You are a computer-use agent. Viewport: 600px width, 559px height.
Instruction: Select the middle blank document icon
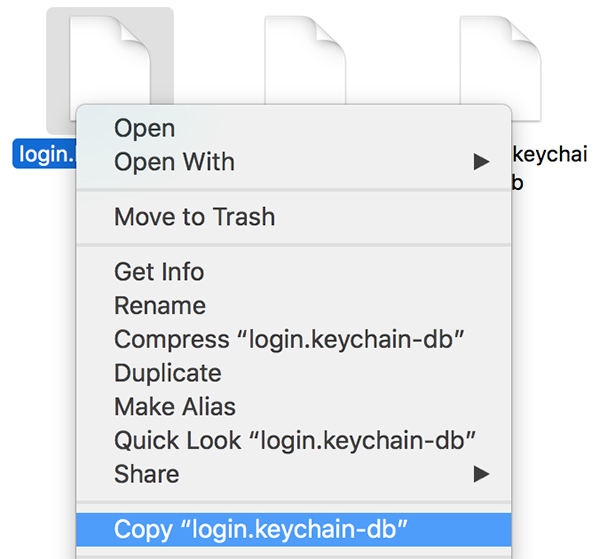point(305,60)
